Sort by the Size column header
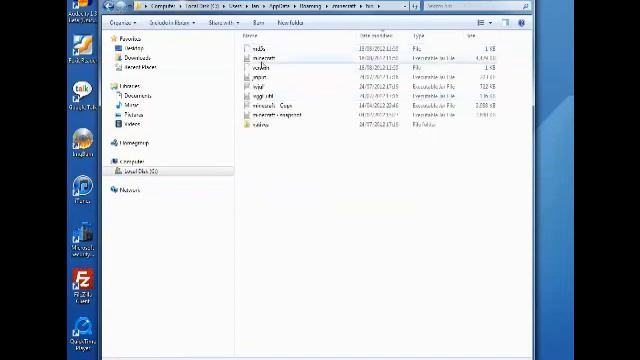The image size is (640, 360). [471, 36]
